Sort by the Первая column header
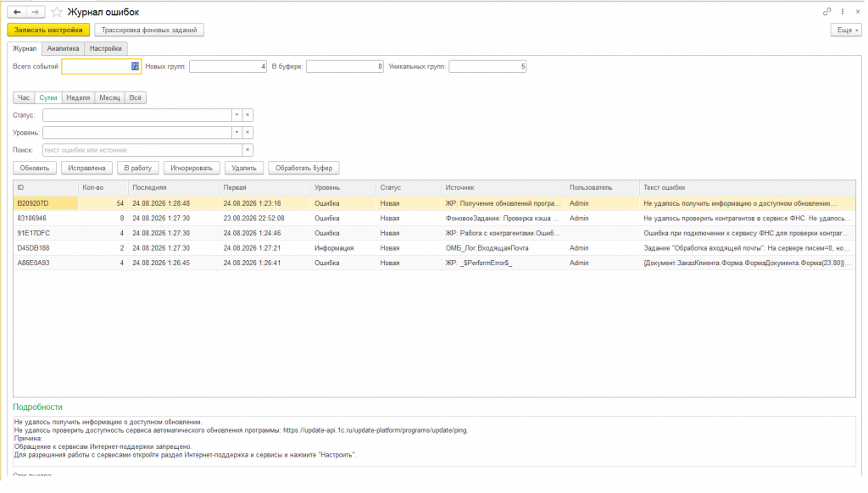 click(x=264, y=188)
